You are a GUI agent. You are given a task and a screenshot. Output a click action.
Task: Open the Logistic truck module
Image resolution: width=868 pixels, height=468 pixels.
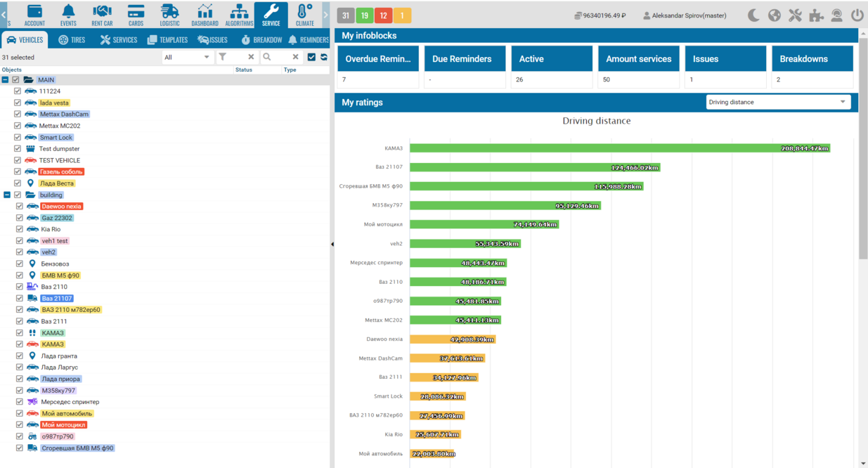(x=169, y=14)
